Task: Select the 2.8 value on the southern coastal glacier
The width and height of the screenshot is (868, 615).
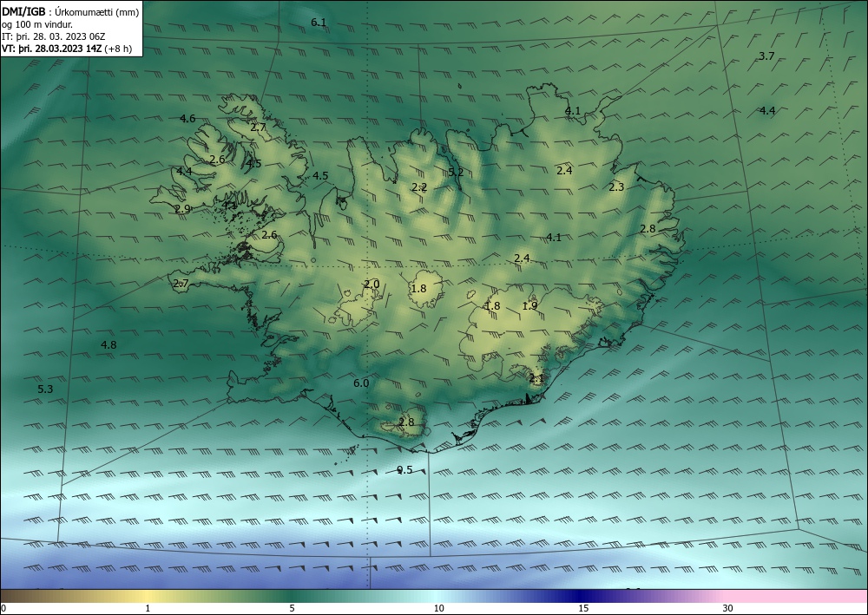Action: pos(406,422)
